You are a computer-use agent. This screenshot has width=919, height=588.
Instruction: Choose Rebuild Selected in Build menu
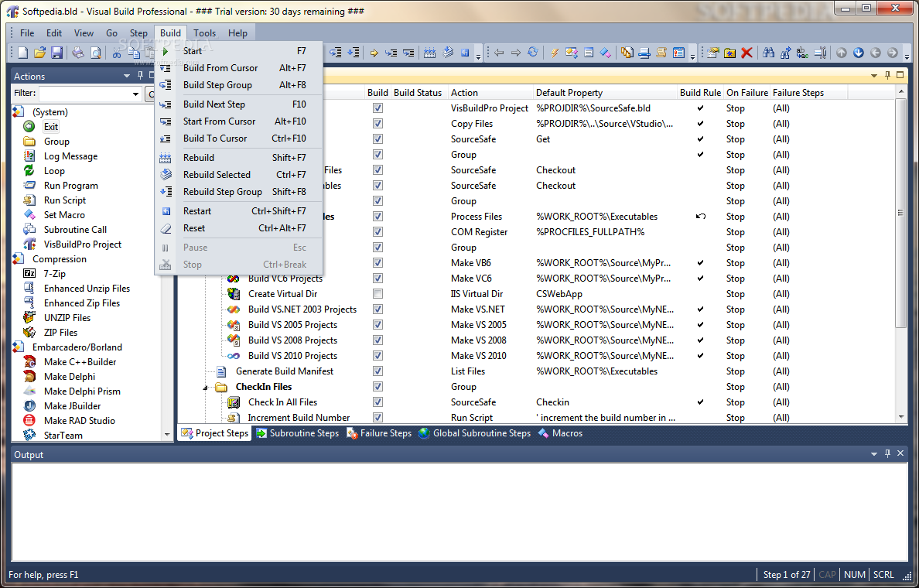(239, 175)
